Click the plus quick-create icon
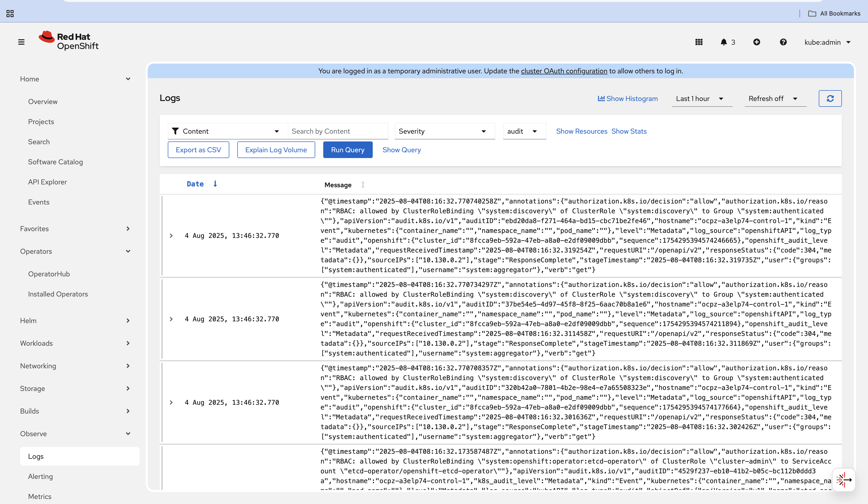 [x=757, y=42]
